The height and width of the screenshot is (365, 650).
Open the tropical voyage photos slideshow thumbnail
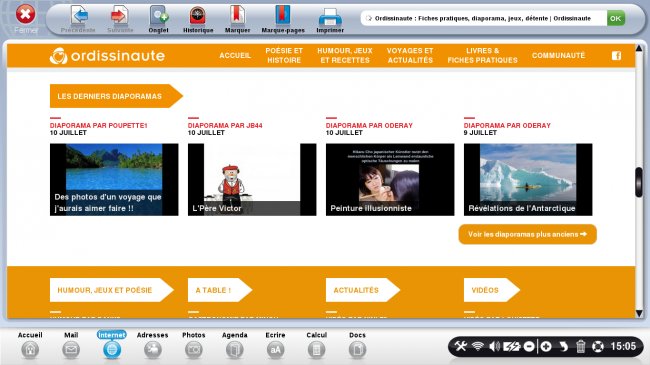114,180
